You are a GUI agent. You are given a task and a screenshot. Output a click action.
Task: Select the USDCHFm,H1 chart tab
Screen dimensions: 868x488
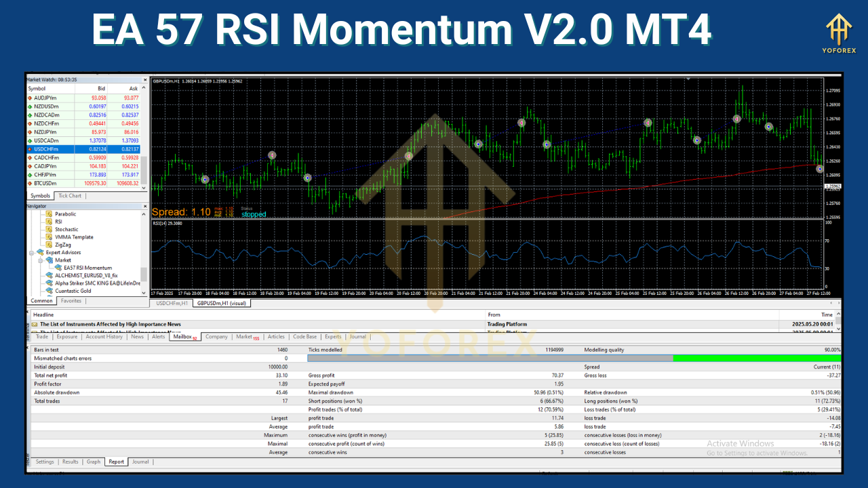coord(172,303)
